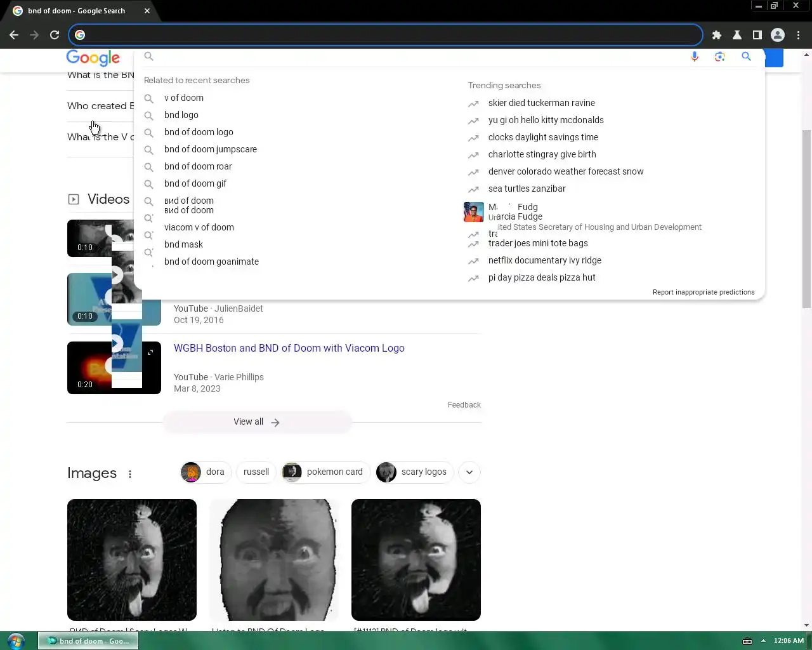Select trending search 'trader joes mini tote bags'
The width and height of the screenshot is (812, 650).
(538, 243)
